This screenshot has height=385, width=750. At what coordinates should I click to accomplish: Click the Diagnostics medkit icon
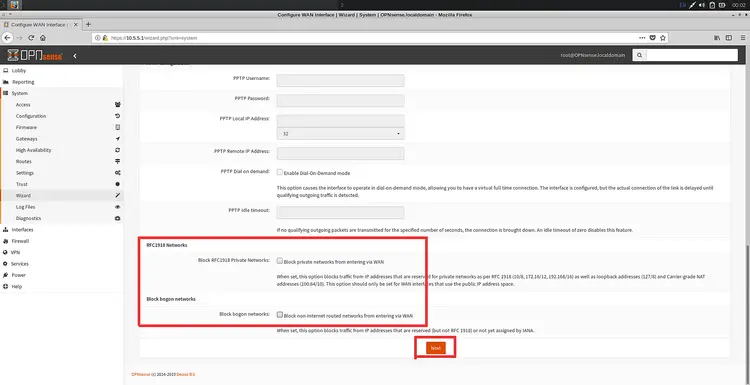[x=118, y=218]
